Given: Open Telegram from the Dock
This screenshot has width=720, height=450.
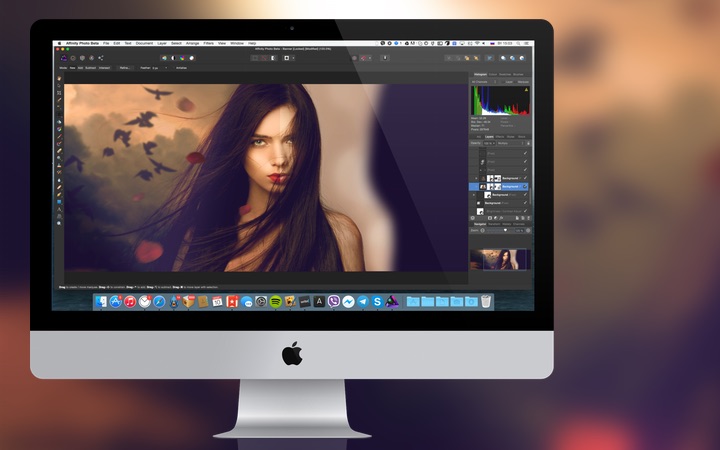Looking at the screenshot, I should (363, 302).
